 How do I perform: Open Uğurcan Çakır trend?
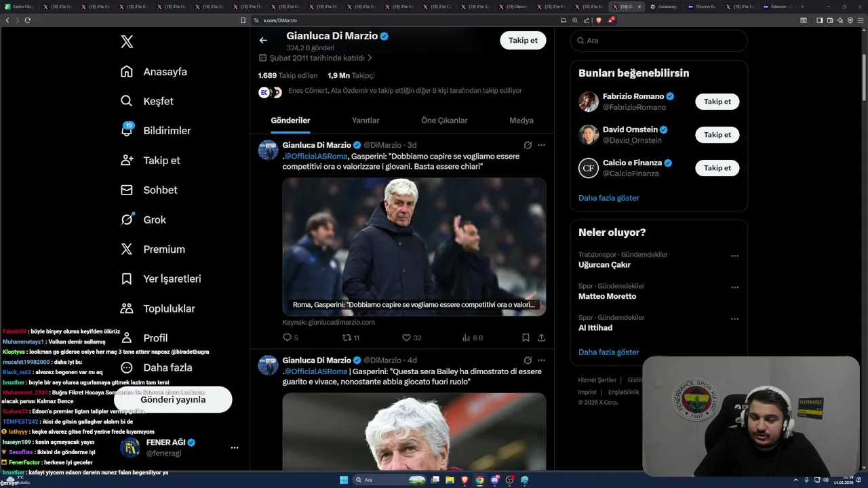point(604,265)
